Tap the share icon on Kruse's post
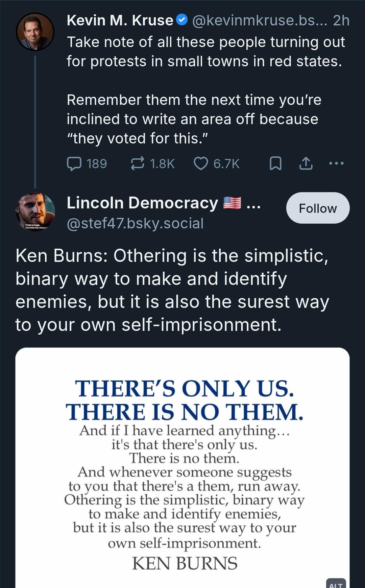Screen dimensions: 365x588 [x=306, y=164]
